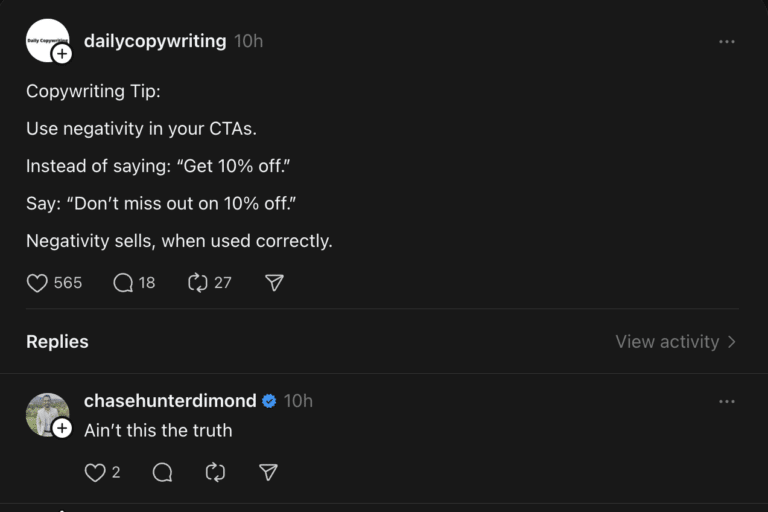Click chasehunterdimond's blue verified badge
The image size is (768, 512).
coord(269,401)
